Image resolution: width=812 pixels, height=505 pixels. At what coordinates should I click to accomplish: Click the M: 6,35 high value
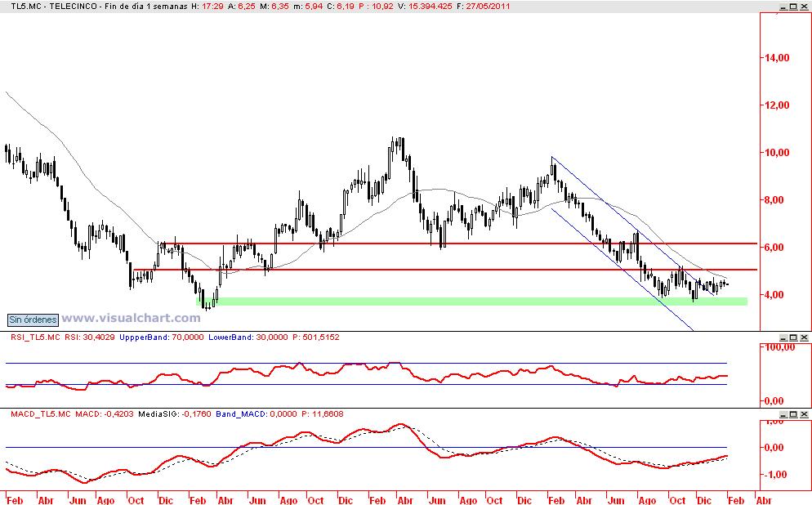[275, 7]
